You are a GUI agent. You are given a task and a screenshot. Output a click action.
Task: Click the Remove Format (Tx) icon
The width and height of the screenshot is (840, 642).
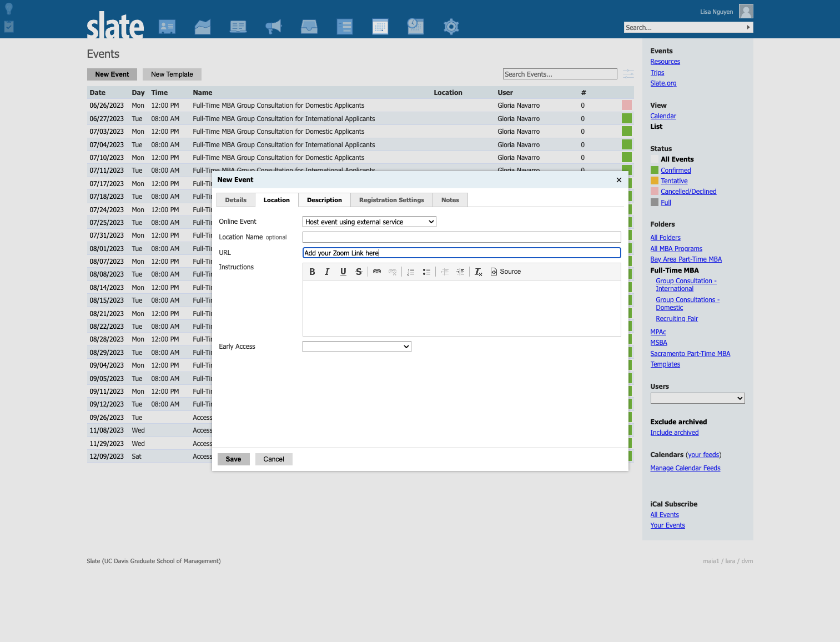point(479,272)
